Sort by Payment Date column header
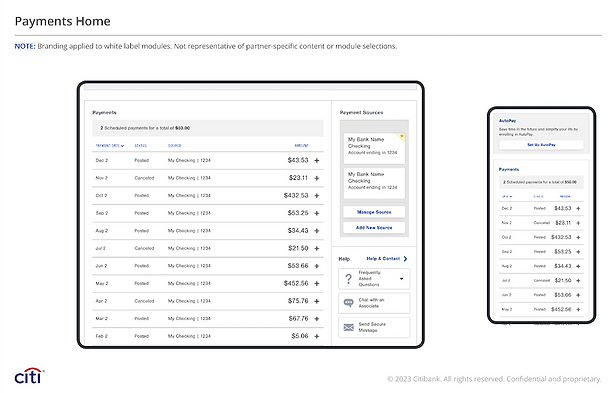Viewport: 616px width, 393px height. point(110,146)
